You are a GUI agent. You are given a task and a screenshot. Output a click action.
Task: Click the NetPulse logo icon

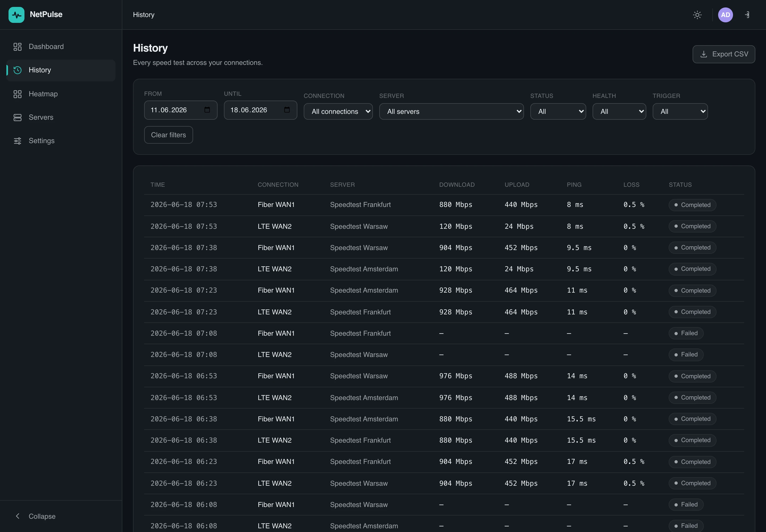(16, 15)
